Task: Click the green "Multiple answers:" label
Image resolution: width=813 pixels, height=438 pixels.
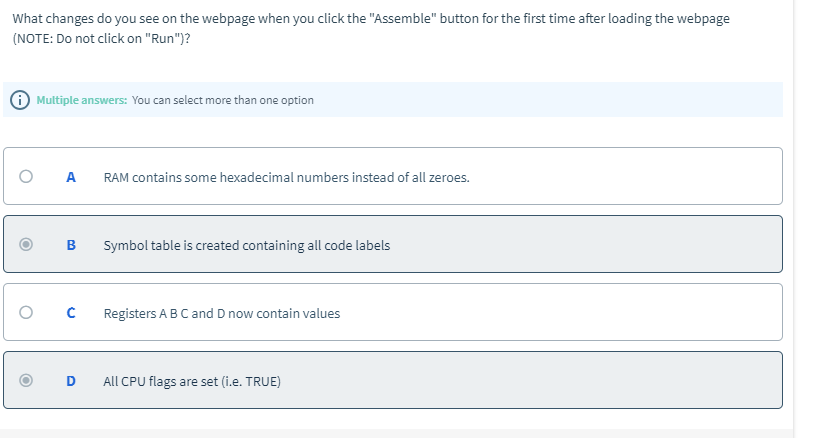Action: tap(81, 100)
